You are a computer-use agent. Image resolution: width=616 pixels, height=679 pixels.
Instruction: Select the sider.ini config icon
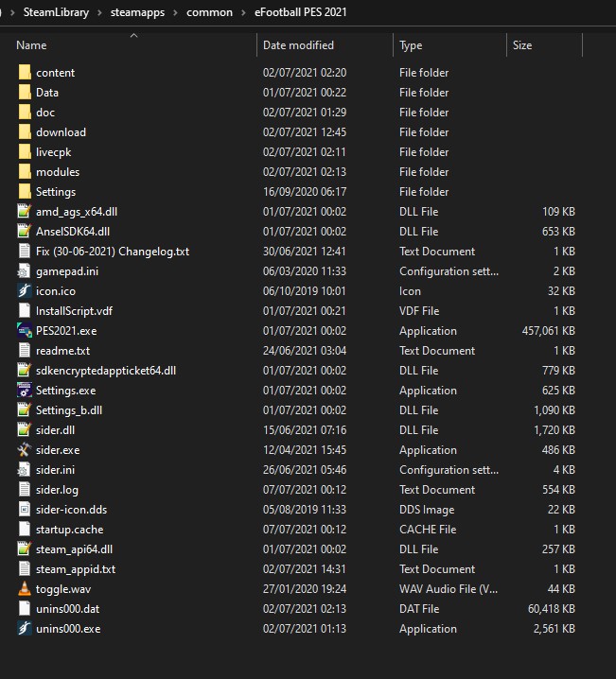pos(25,470)
